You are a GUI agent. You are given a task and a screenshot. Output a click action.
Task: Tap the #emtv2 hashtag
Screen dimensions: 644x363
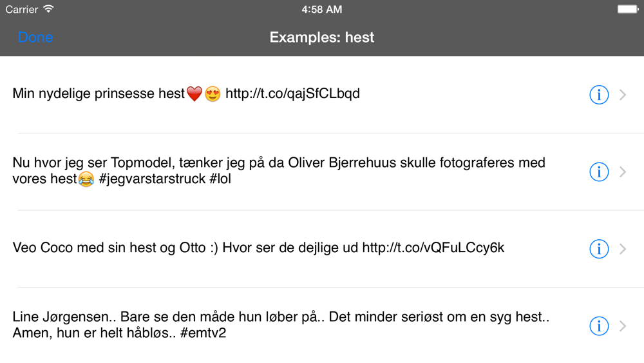(x=203, y=333)
